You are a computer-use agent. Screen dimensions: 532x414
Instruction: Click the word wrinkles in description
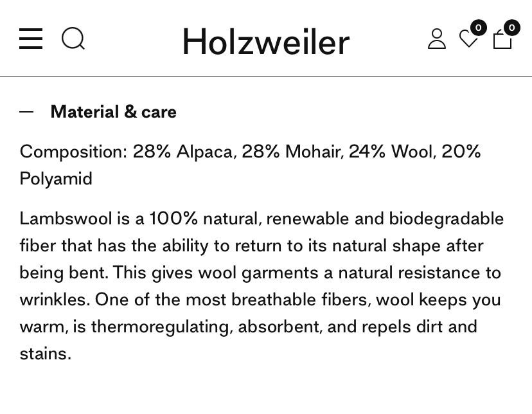53,300
